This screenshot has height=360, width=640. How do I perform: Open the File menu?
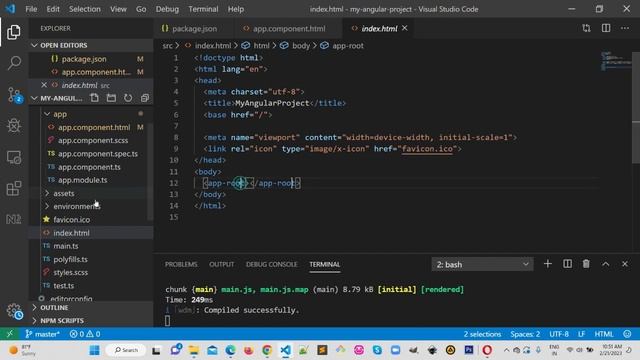click(x=31, y=9)
